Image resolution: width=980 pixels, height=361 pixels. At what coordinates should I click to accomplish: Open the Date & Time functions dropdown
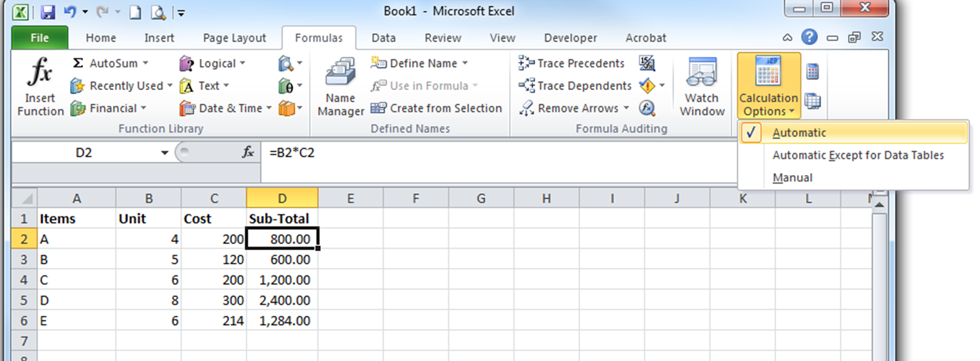[x=269, y=108]
